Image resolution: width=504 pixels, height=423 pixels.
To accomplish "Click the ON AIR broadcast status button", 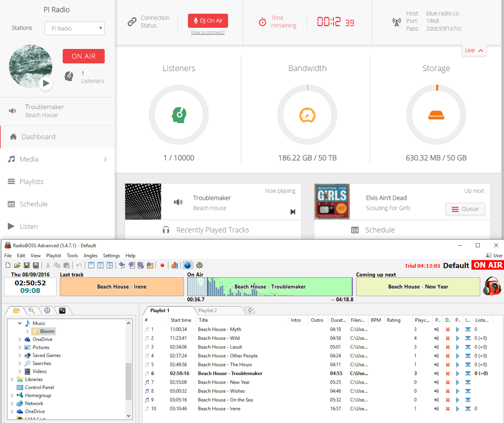I will pyautogui.click(x=83, y=55).
